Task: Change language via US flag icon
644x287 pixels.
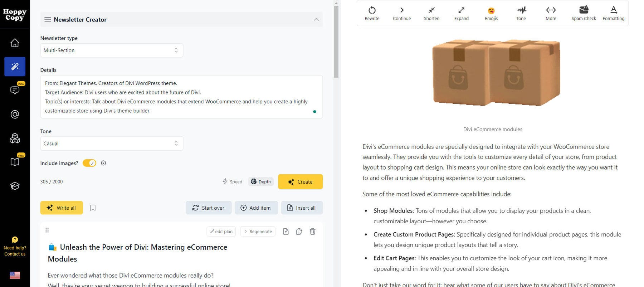Action: coord(15,275)
